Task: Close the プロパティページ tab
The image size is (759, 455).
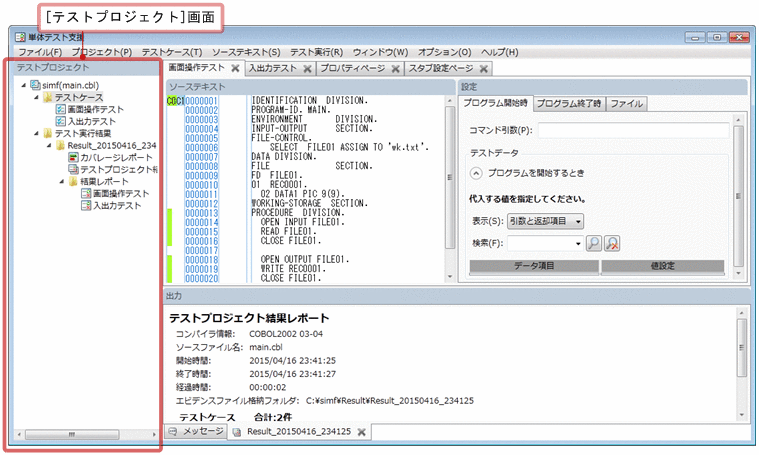Action: click(x=395, y=69)
